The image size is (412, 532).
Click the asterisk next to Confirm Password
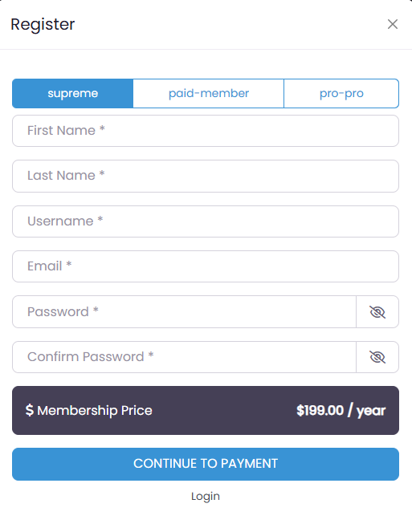click(151, 355)
